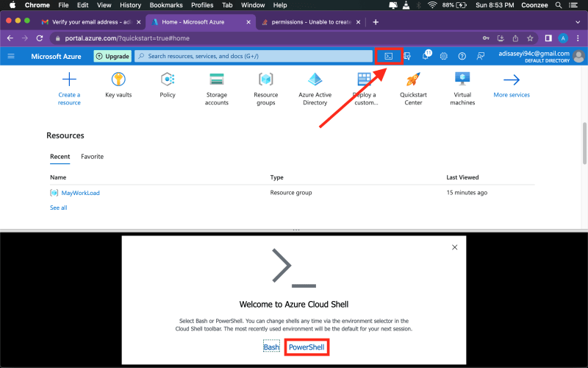Open the Azure portal settings gear
The image size is (588, 368).
click(x=444, y=57)
